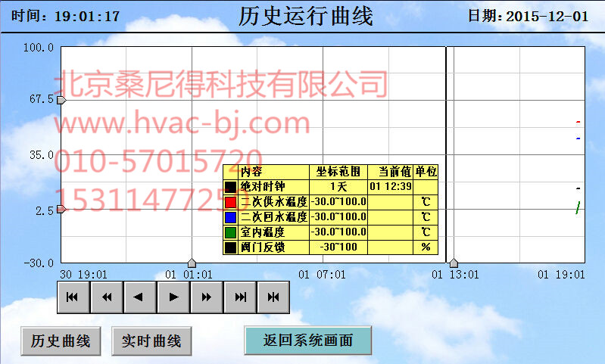
Task: Click the green 室内温度 color swatch
Action: pyautogui.click(x=231, y=232)
